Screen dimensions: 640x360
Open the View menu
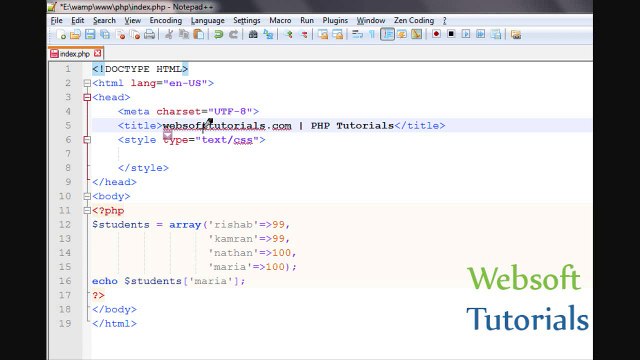point(133,20)
